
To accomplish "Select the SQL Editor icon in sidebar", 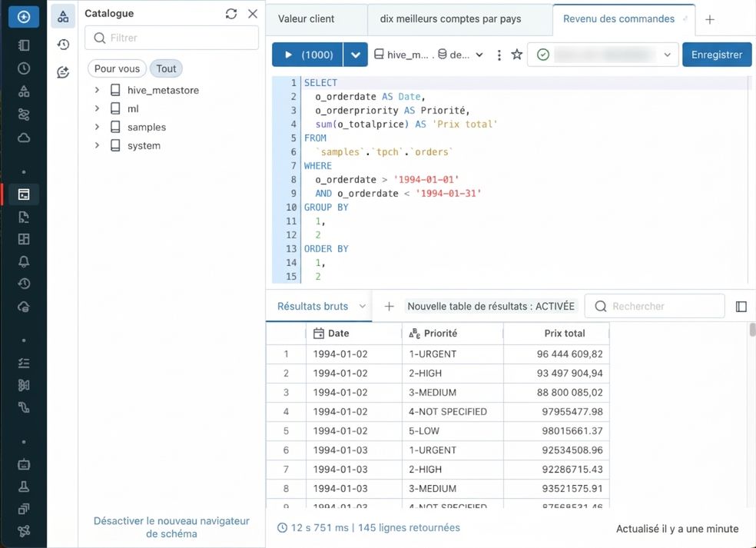I will pos(24,194).
